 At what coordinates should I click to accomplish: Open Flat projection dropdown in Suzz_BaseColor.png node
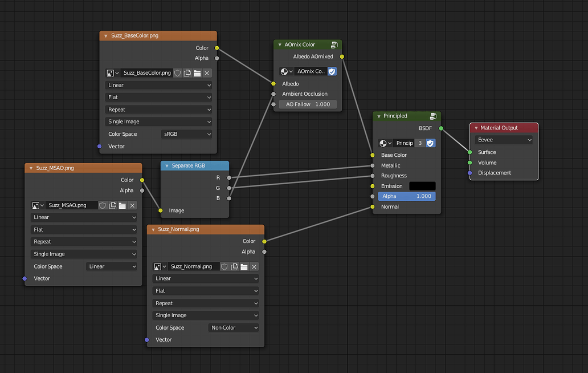(x=158, y=97)
